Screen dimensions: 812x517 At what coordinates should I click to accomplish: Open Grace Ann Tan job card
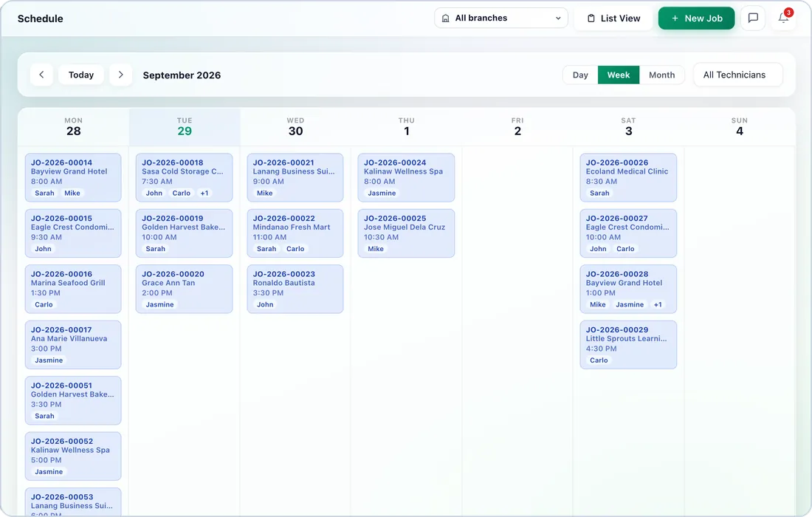(185, 289)
